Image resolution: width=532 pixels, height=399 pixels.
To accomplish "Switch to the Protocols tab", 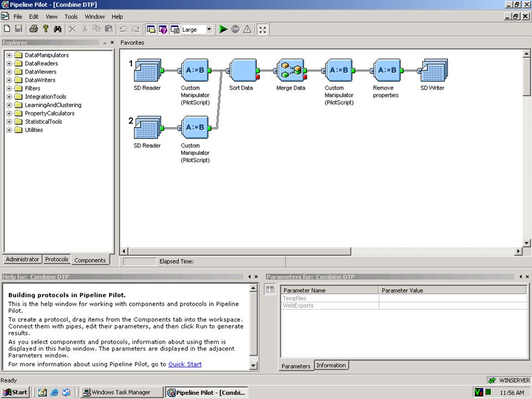I will tap(57, 259).
